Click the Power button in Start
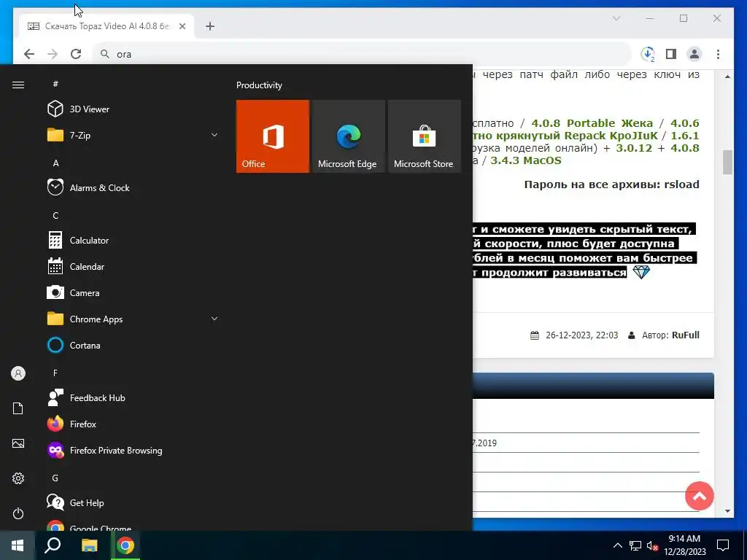The height and width of the screenshot is (560, 747). point(18,513)
